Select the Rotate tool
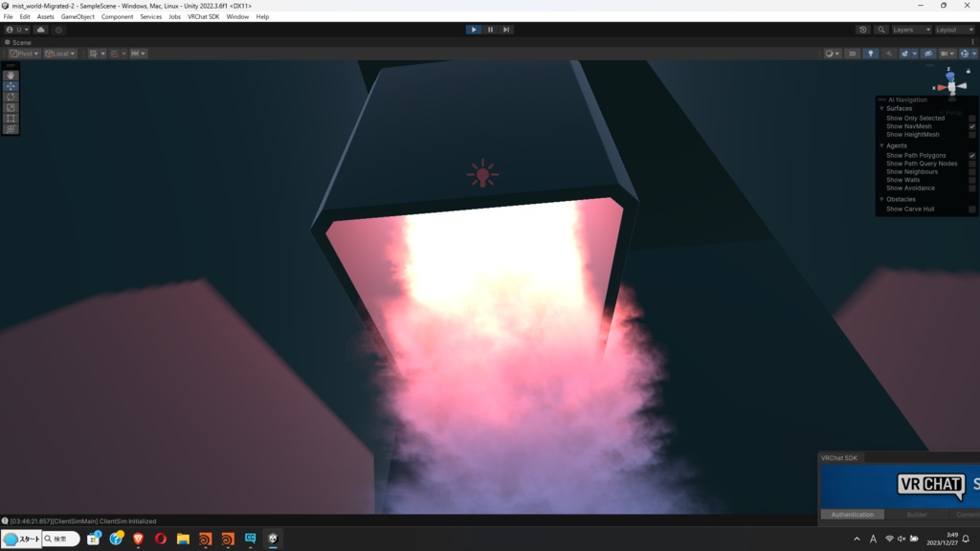This screenshot has width=980, height=551. click(x=11, y=97)
